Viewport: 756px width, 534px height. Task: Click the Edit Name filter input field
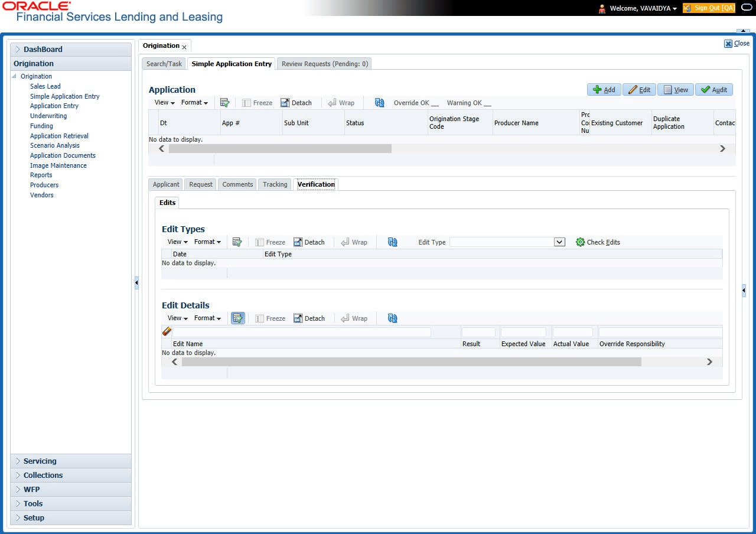[302, 332]
